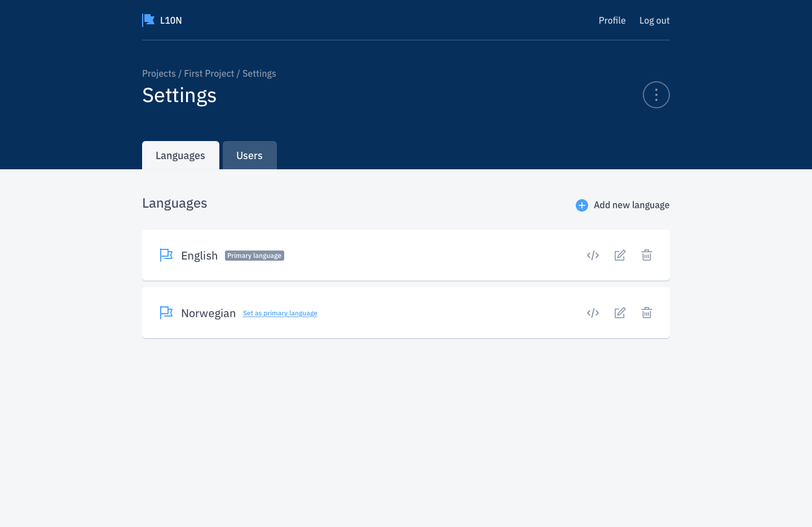Click the flag icon next to Norwegian

point(166,313)
